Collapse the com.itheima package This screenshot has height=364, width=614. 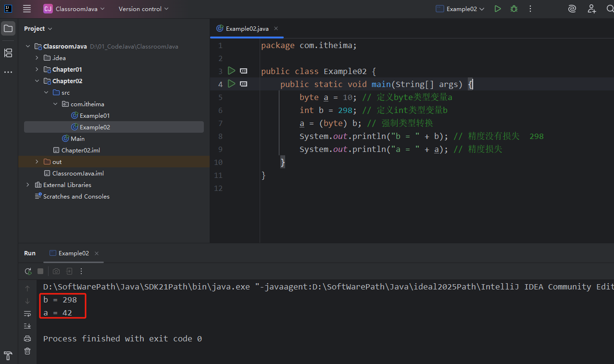pos(55,104)
